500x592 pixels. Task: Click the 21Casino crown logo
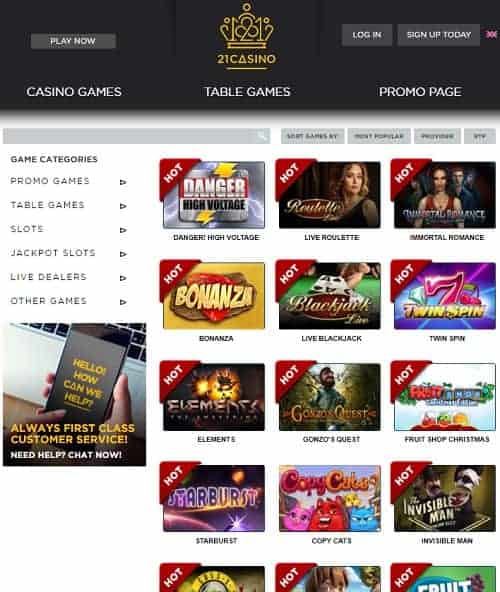pyautogui.click(x=247, y=36)
